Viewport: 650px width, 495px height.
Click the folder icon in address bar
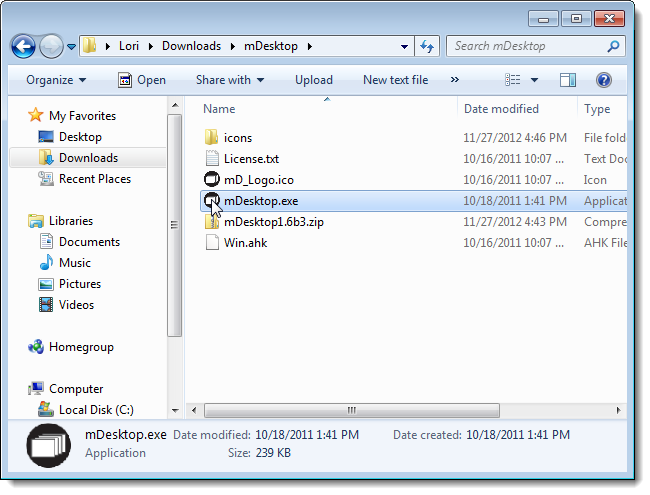89,46
